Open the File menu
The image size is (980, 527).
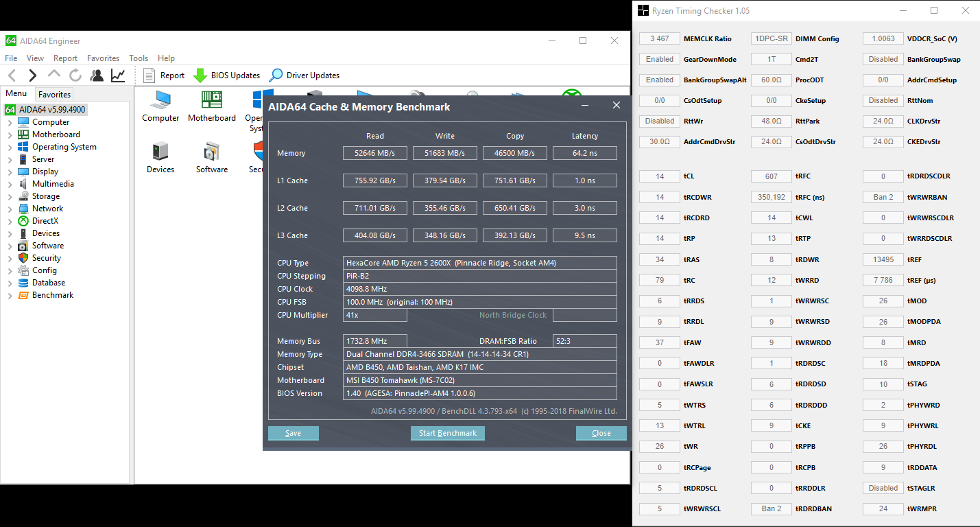click(11, 58)
